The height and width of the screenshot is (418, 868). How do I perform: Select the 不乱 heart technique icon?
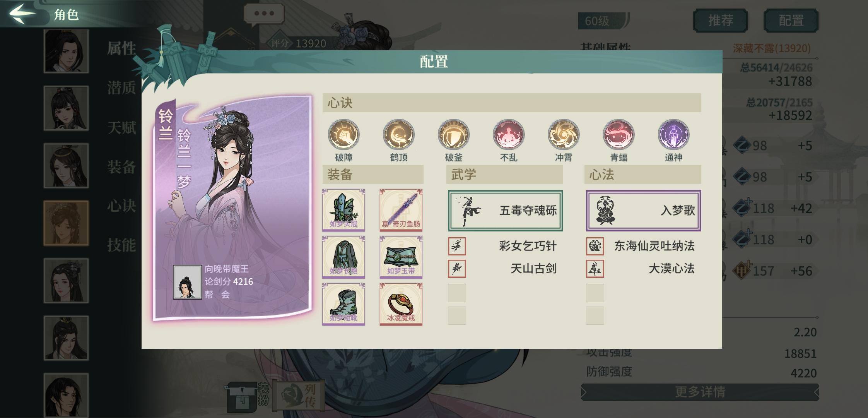508,135
